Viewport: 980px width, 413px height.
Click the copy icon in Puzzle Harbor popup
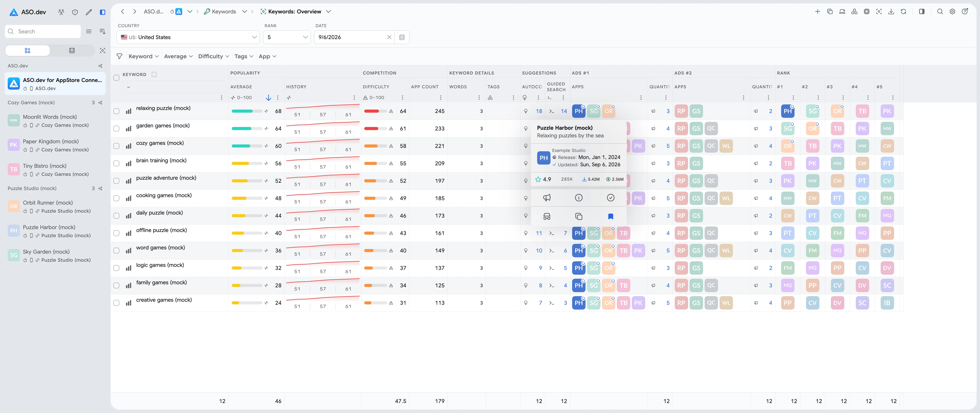(579, 217)
